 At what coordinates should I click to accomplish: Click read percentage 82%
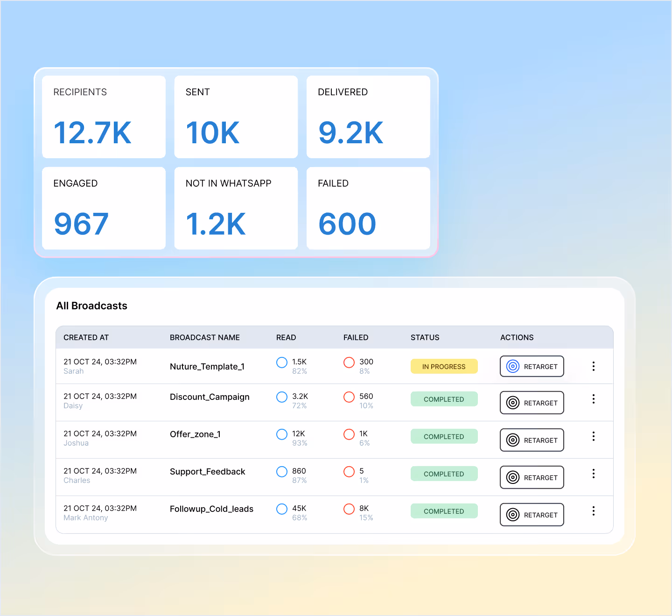point(300,371)
